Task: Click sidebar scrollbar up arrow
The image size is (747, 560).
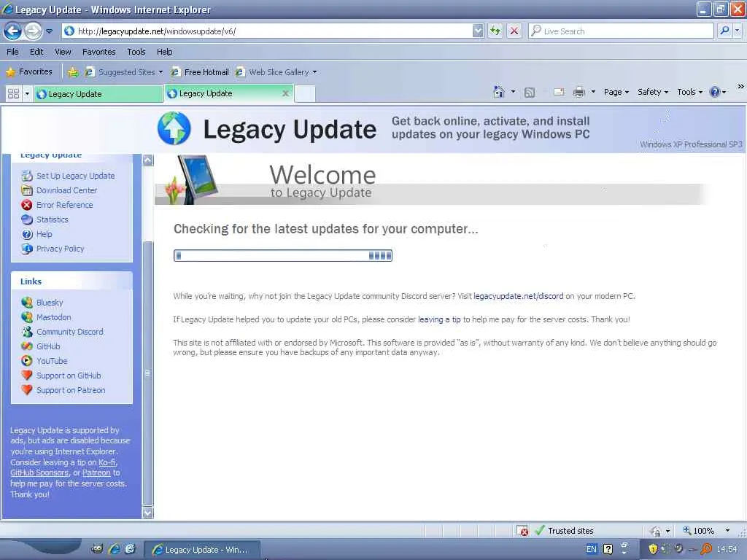Action: (x=147, y=160)
